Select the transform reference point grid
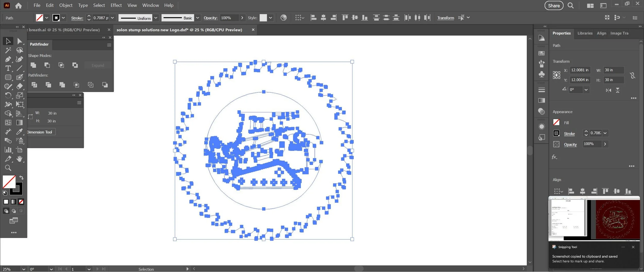644x272 pixels. coord(556,75)
